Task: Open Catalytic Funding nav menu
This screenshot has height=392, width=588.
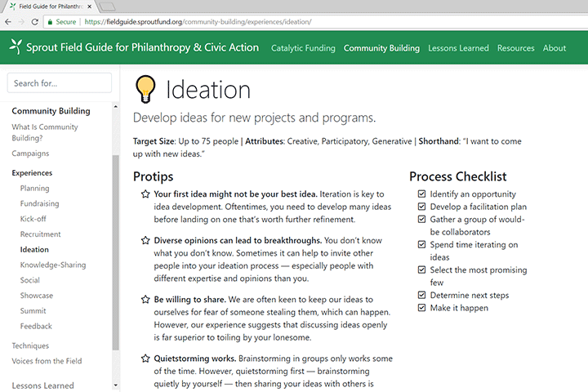Action: [x=303, y=48]
